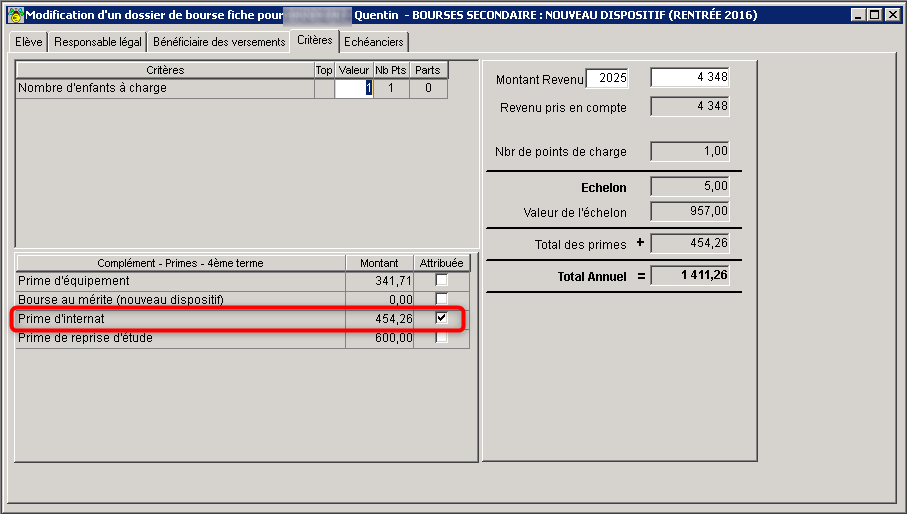The height and width of the screenshot is (514, 907).
Task: Select the Critères tab
Action: coord(315,40)
